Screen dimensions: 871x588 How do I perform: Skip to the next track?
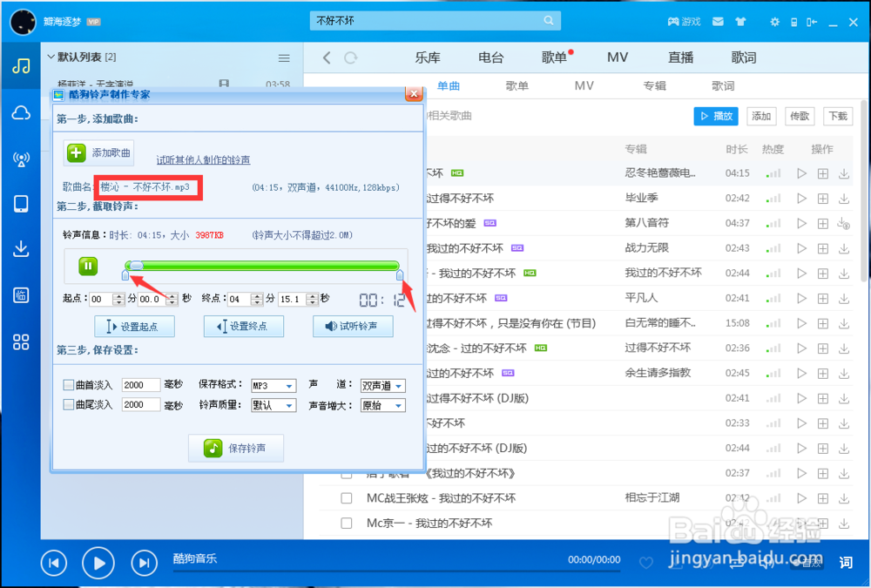144,563
